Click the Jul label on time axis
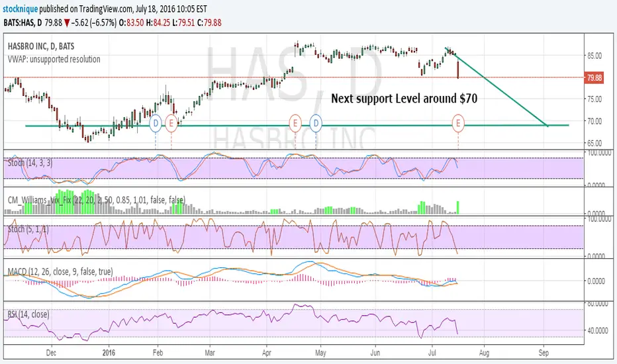Screen dimensions: 617x364 tap(432, 353)
